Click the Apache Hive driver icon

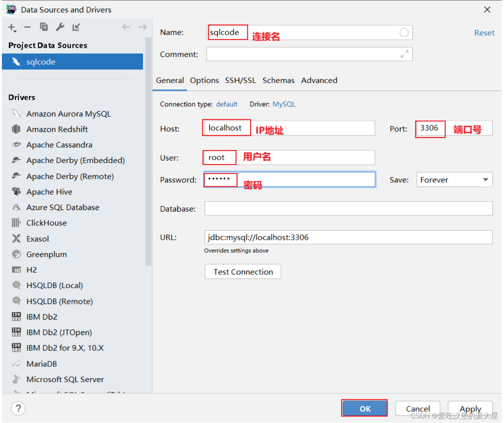16,191
